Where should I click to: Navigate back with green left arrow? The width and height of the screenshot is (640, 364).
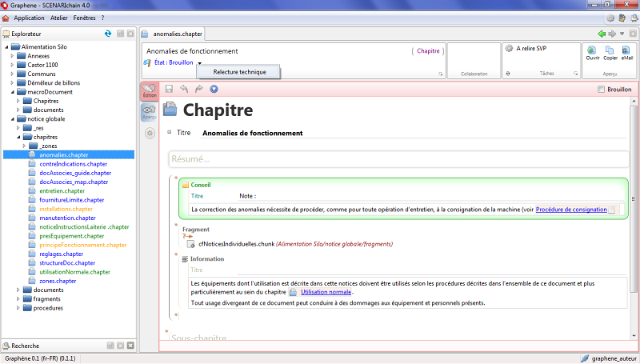602,34
